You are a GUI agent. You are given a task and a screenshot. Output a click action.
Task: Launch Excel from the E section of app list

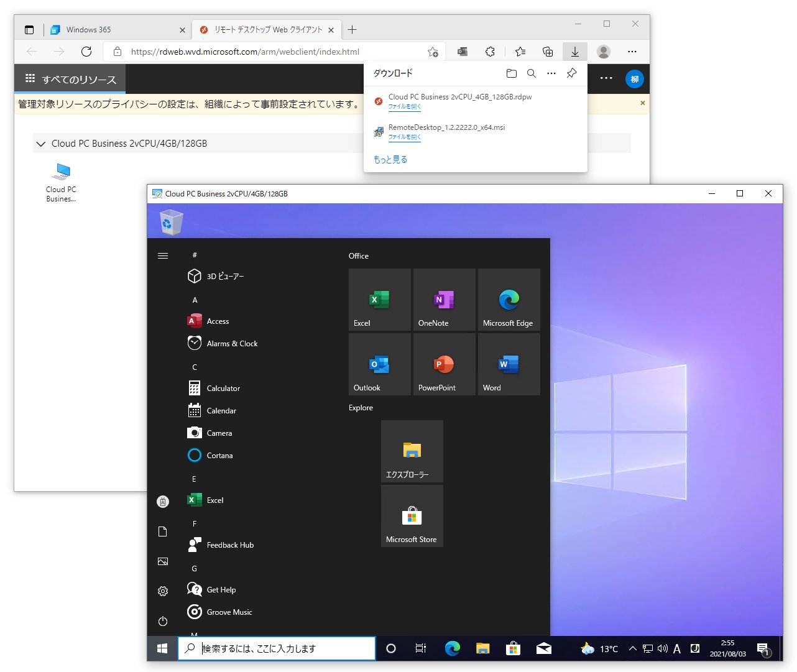tap(206, 500)
